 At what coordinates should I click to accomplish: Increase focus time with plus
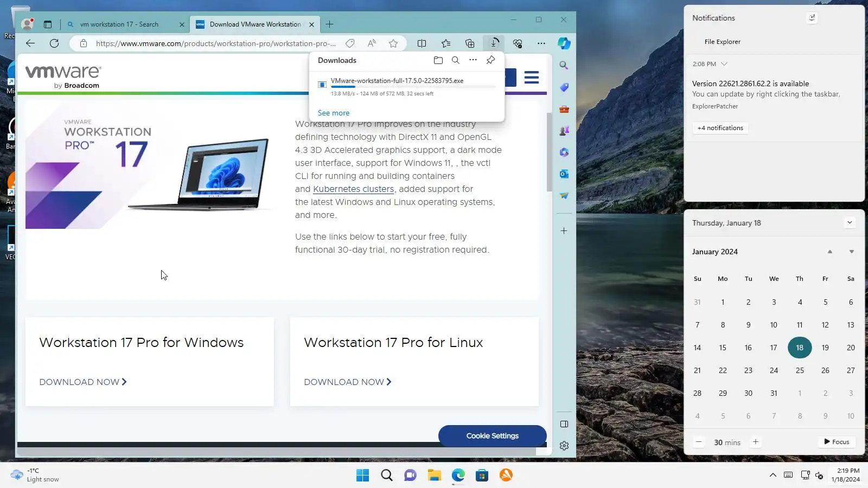(x=755, y=442)
